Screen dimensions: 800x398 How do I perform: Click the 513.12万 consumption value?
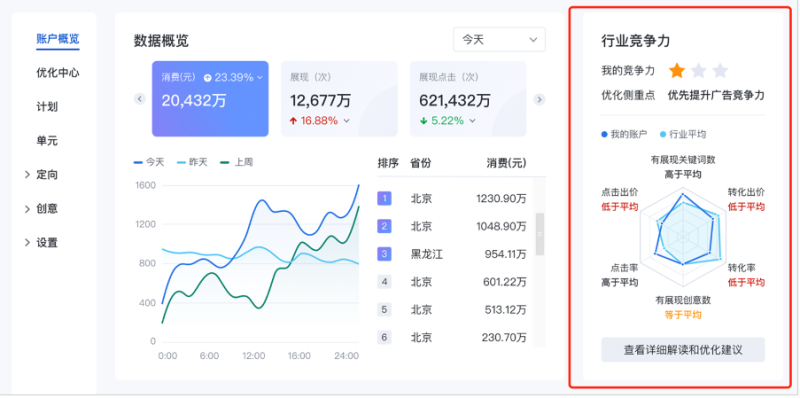pyautogui.click(x=505, y=309)
